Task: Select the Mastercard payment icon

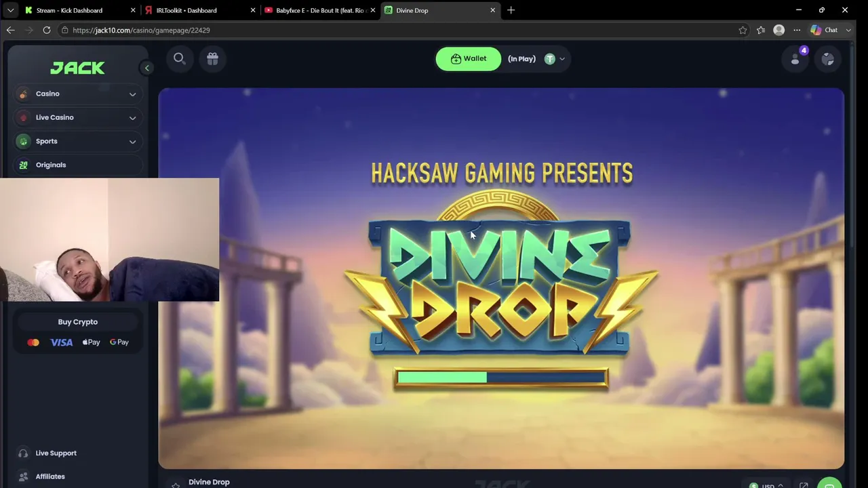Action: (33, 342)
